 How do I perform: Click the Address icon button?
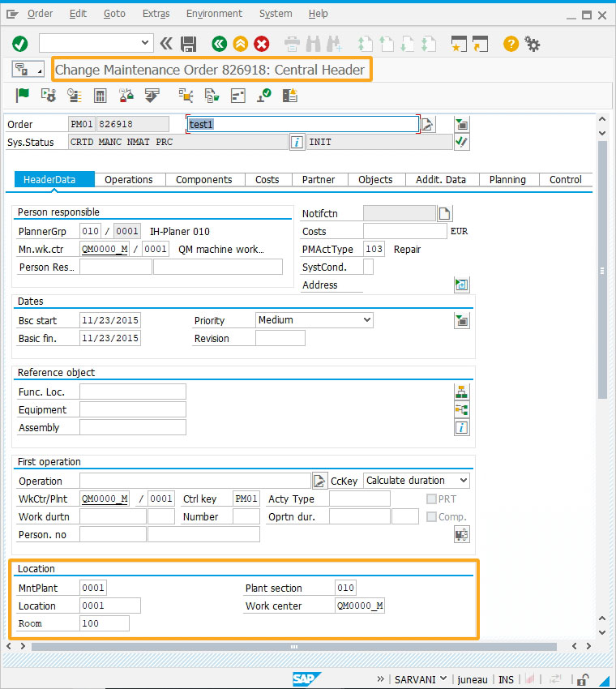462,285
